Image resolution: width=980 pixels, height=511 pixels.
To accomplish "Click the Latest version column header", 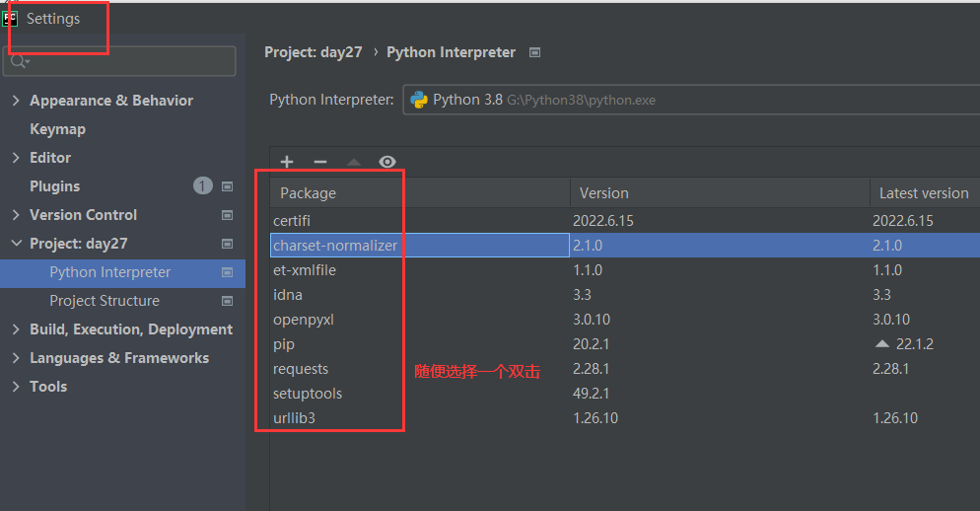I will [x=924, y=193].
